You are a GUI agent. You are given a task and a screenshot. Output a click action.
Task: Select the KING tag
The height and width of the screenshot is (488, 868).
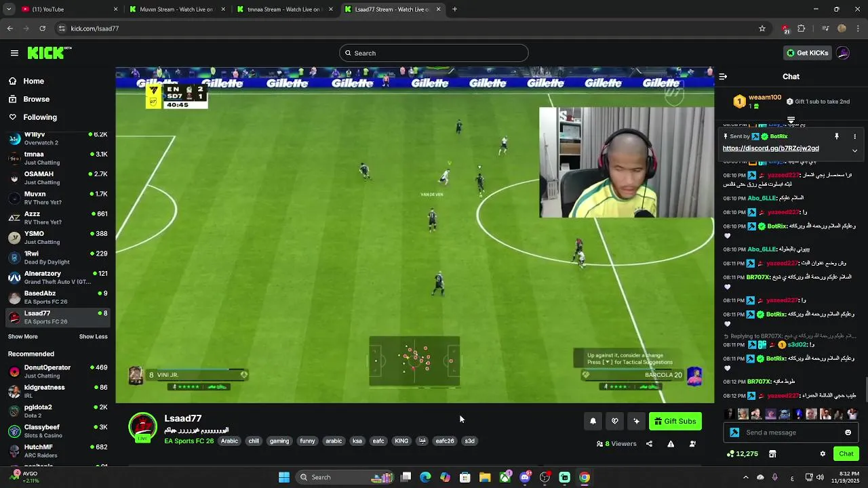tap(401, 441)
